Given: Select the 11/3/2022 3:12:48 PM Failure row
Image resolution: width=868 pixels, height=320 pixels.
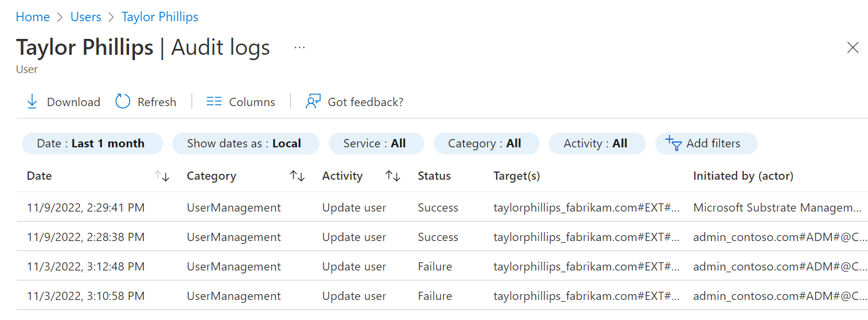Looking at the screenshot, I should pos(85,266).
